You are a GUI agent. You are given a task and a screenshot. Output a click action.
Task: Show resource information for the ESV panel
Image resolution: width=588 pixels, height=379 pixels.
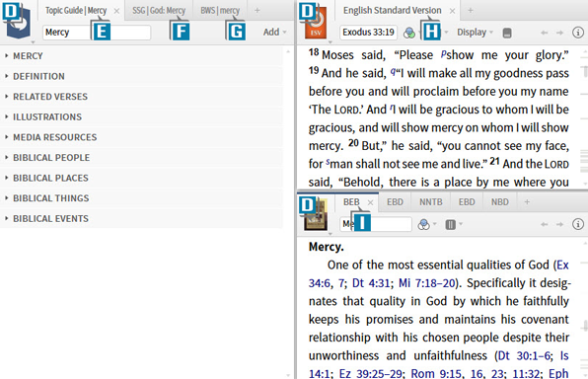pyautogui.click(x=578, y=33)
